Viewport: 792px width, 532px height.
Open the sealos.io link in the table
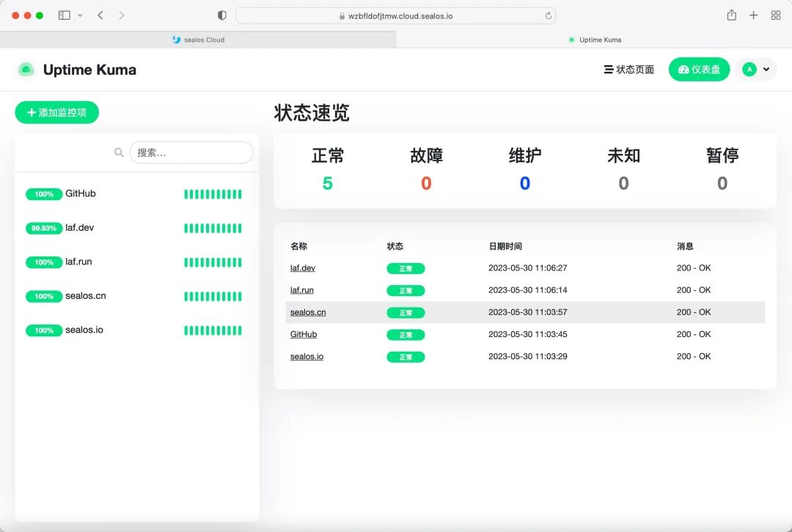tap(307, 356)
